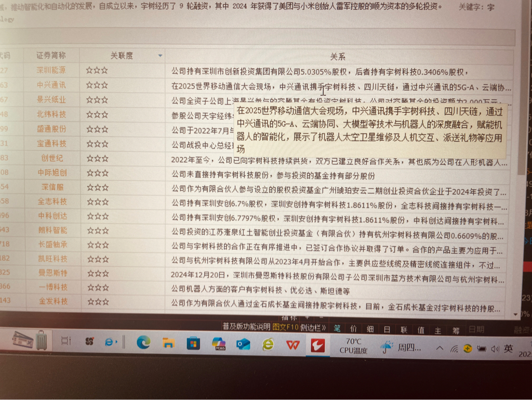Open the 深圳能源 stock link

pos(51,70)
